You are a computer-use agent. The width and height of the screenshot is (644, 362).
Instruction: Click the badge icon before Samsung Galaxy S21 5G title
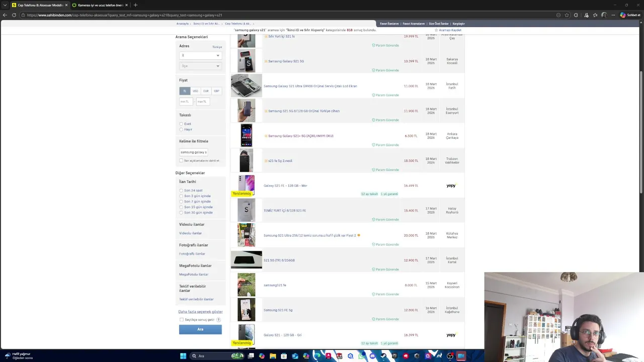266,61
